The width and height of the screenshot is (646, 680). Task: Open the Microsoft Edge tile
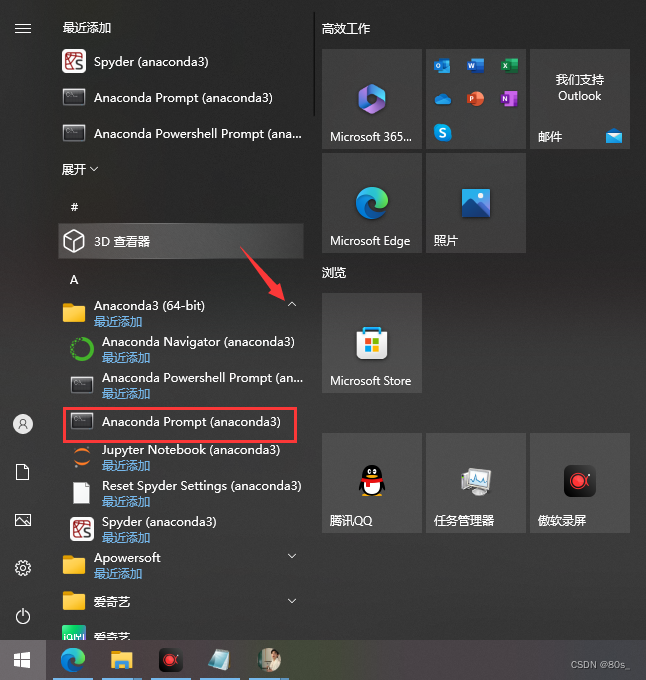click(372, 203)
